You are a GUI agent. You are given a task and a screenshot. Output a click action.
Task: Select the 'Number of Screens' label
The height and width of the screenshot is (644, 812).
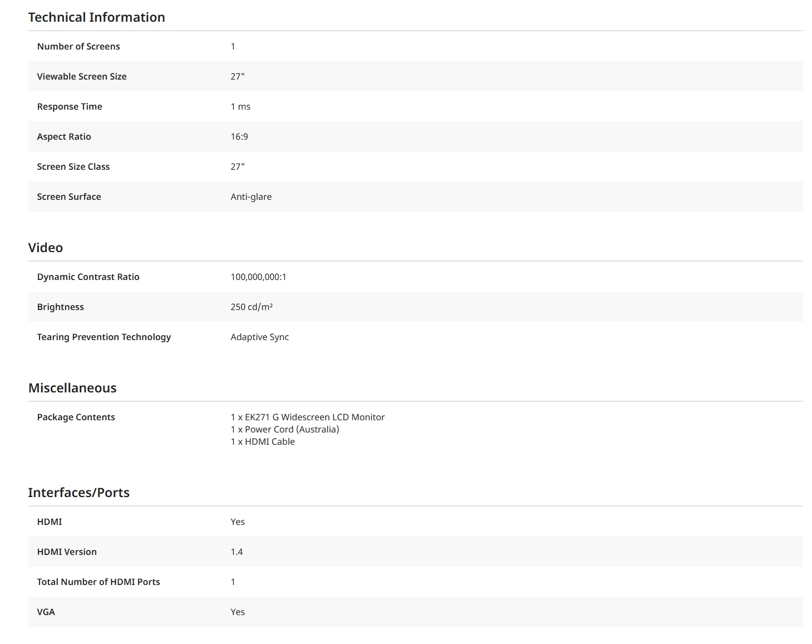78,46
